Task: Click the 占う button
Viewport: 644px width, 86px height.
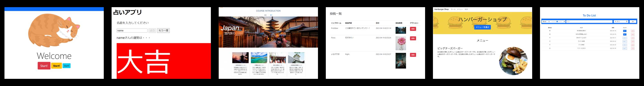Action: (152, 31)
